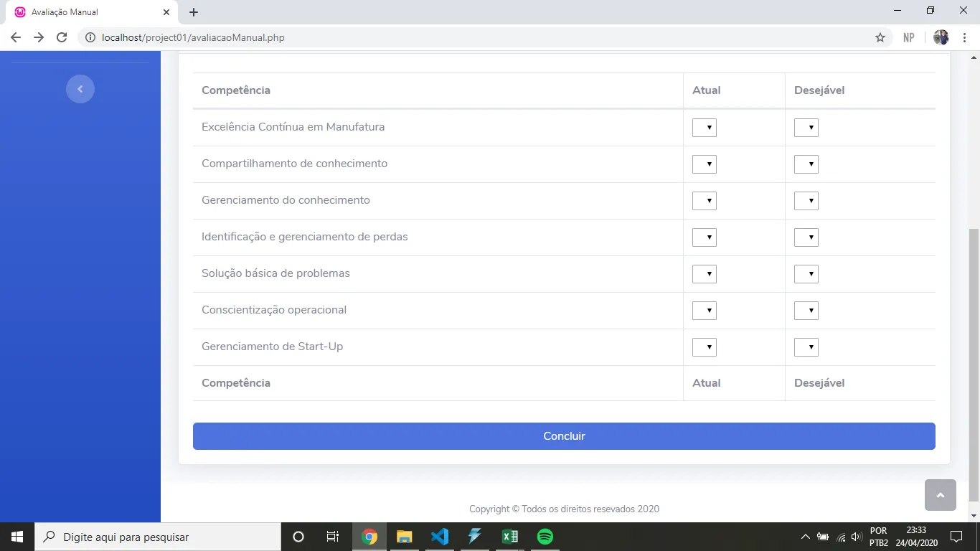Screen dimensions: 980x551
Task: Open Desejável dropdown for Identificação e gerenciamento de perdas
Action: coord(806,237)
